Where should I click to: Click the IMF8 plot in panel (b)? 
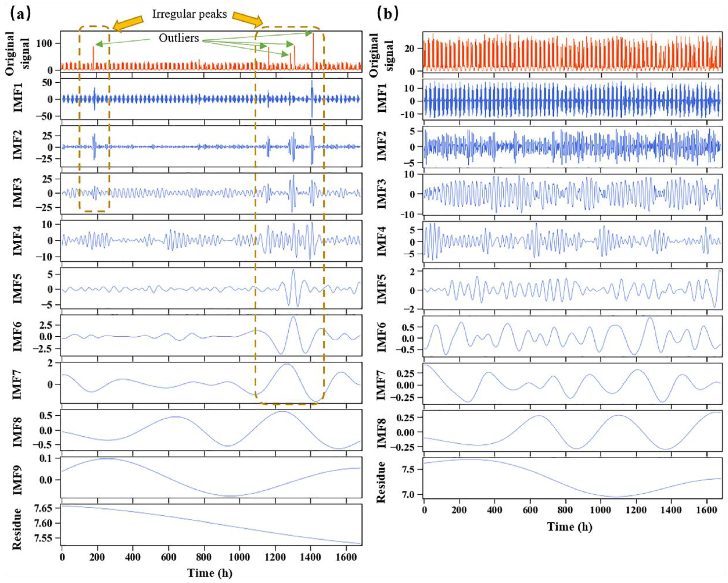coord(572,430)
